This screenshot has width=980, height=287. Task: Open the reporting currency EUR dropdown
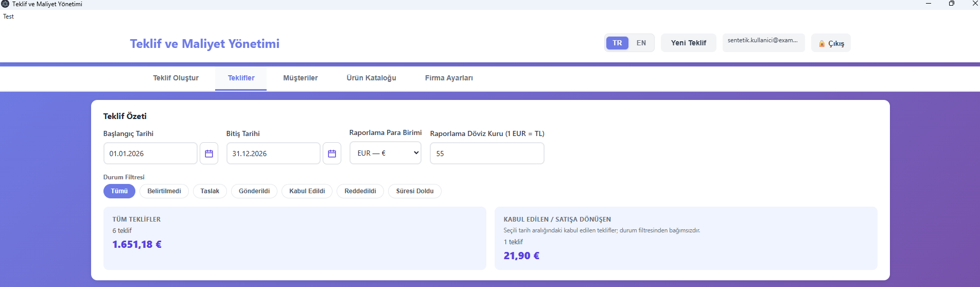[x=386, y=153]
